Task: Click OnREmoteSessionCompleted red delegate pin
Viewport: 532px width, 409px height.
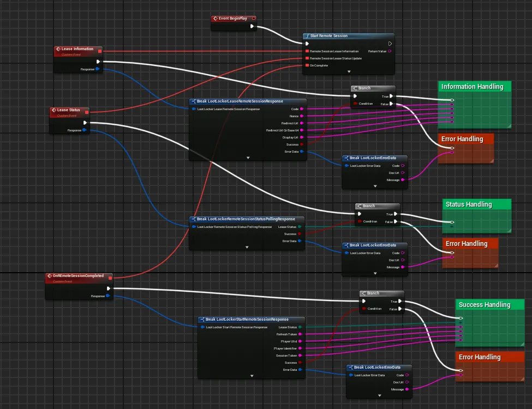Action: pos(110,278)
